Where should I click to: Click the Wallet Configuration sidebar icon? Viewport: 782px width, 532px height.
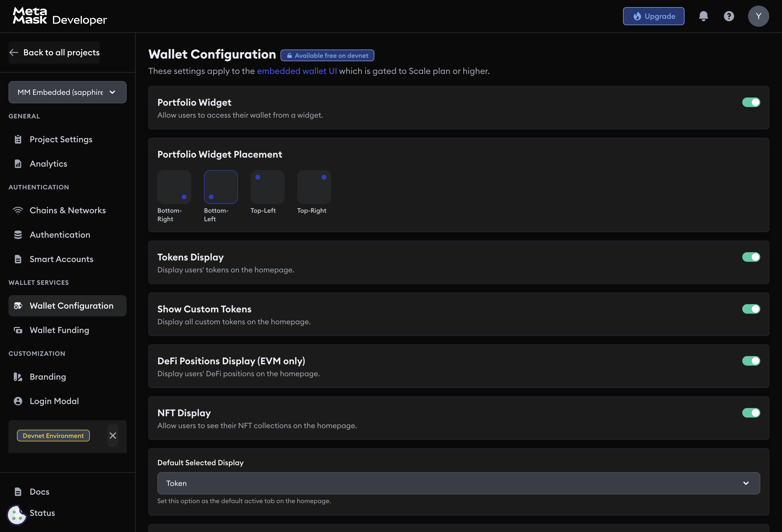click(18, 305)
